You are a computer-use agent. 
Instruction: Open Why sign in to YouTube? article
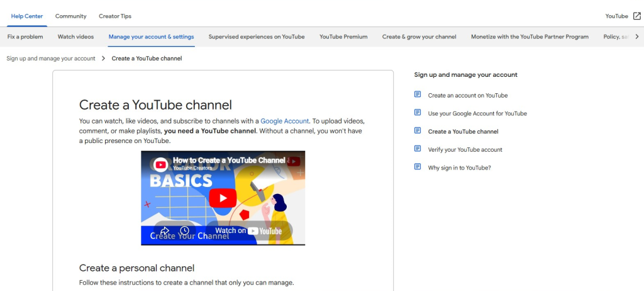[x=460, y=168]
